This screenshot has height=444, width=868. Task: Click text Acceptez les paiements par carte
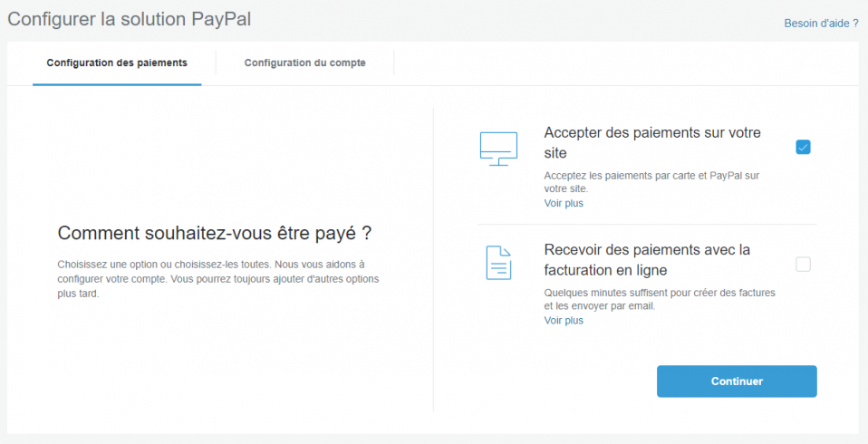[x=651, y=182]
